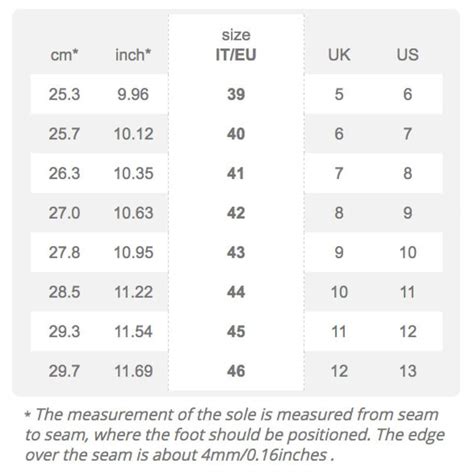Select IT/EU size 46

click(236, 371)
